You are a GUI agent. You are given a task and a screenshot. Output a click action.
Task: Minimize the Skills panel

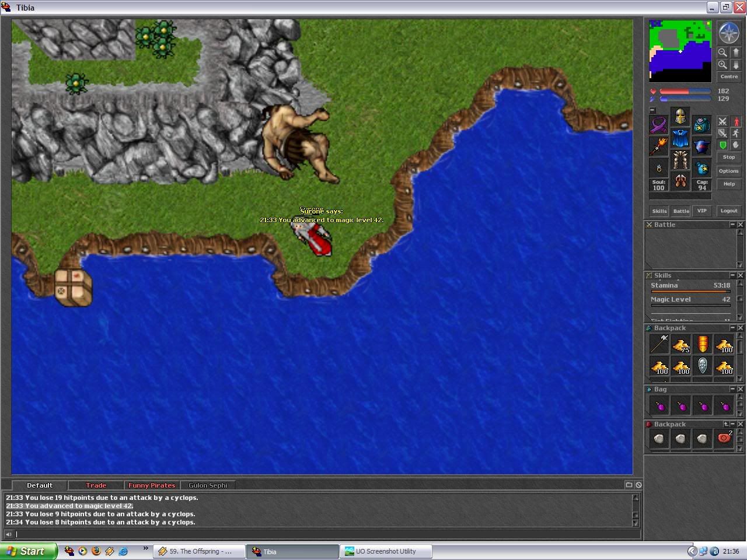coord(732,275)
